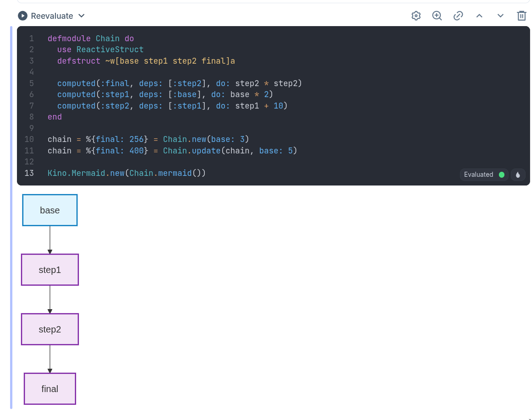Click the defmodule Chain do line
The width and height of the screenshot is (531, 420).
click(x=91, y=38)
